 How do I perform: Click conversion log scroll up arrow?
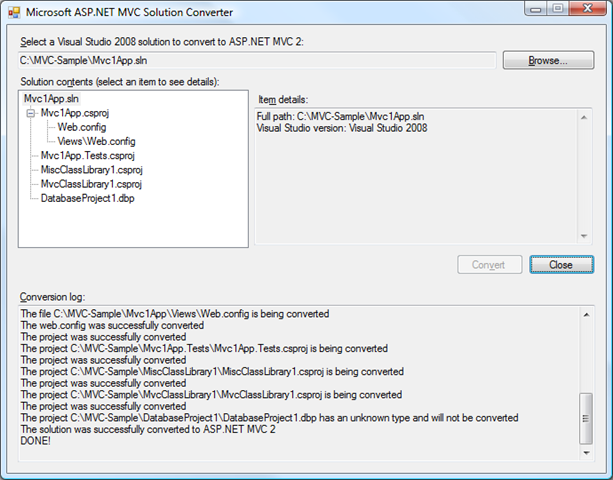tap(586, 315)
